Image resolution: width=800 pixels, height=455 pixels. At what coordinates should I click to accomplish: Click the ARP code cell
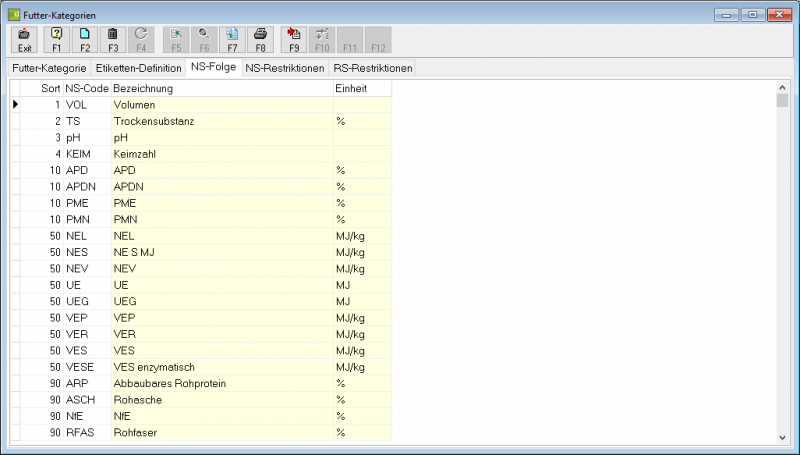tap(87, 383)
